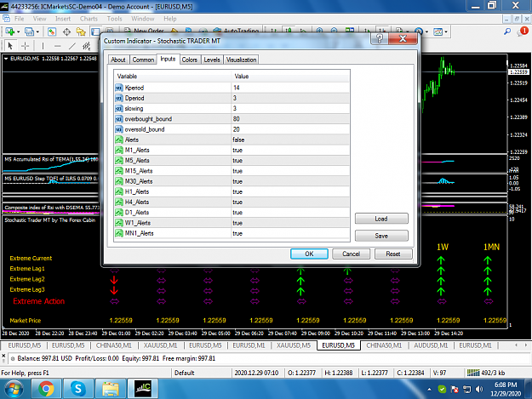Select the Equidistant Channel drawing tool

coord(87,45)
